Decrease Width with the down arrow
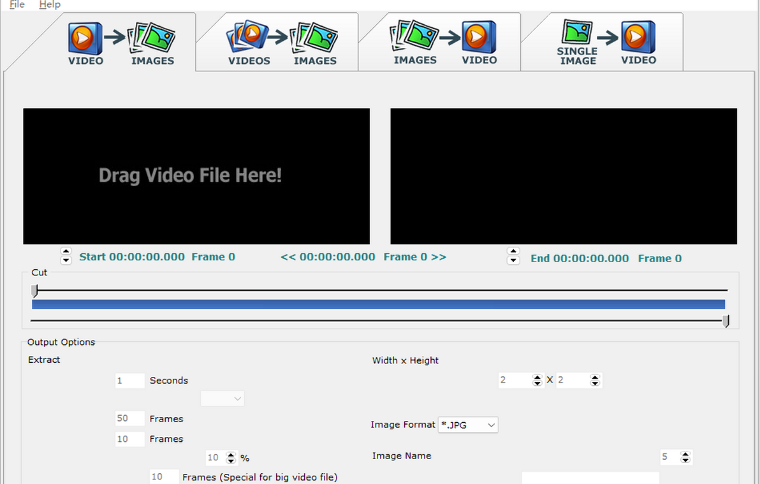 coord(537,383)
